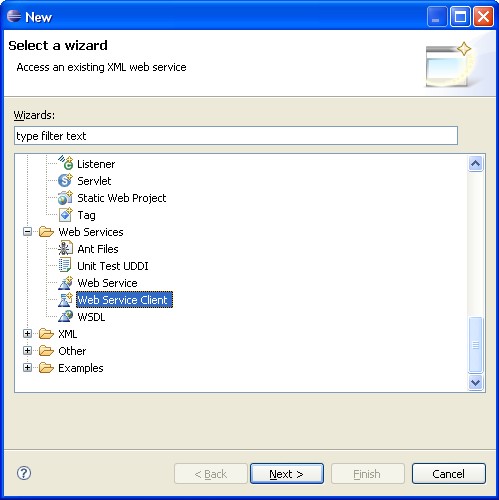Choose the Static Web Project icon
The width and height of the screenshot is (499, 500).
[65, 198]
